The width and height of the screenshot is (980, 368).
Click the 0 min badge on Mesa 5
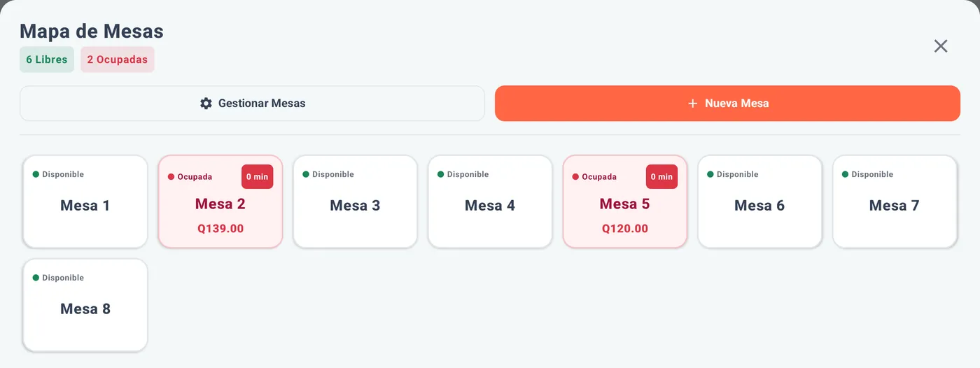661,177
